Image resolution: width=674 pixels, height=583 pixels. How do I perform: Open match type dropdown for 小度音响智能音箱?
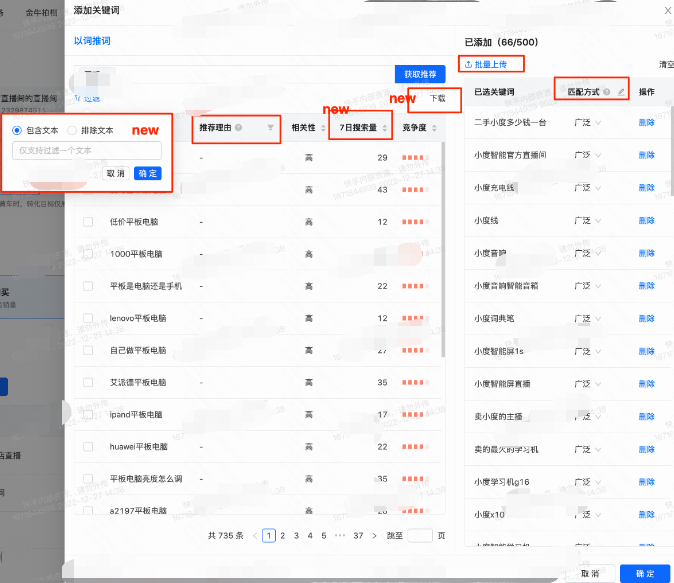point(588,286)
